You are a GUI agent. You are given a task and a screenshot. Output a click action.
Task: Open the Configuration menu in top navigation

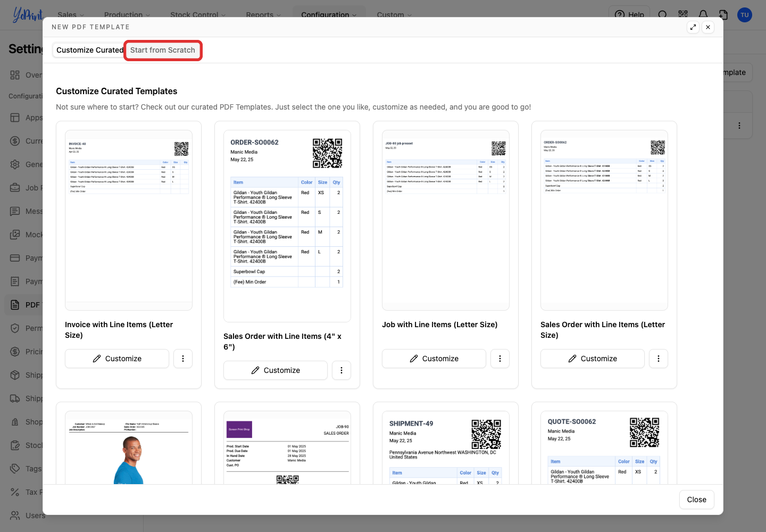pos(329,15)
